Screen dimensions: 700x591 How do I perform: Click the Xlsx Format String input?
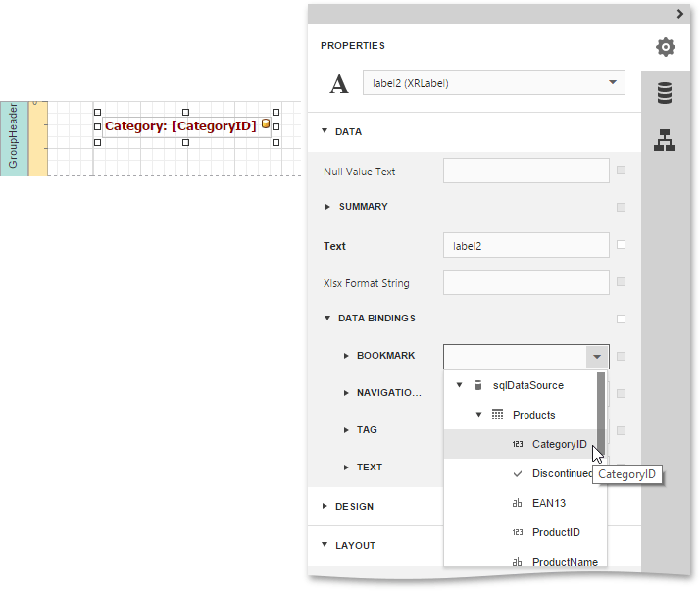click(525, 282)
